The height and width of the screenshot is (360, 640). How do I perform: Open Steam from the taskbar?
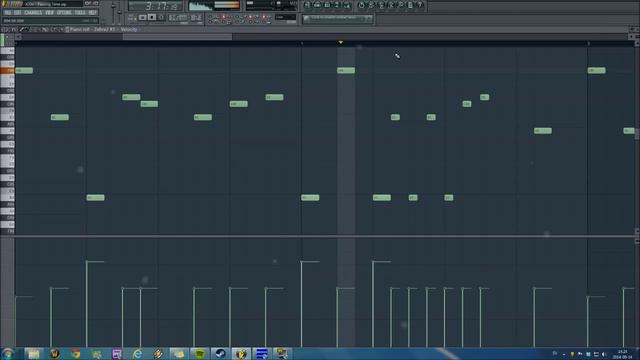click(220, 353)
